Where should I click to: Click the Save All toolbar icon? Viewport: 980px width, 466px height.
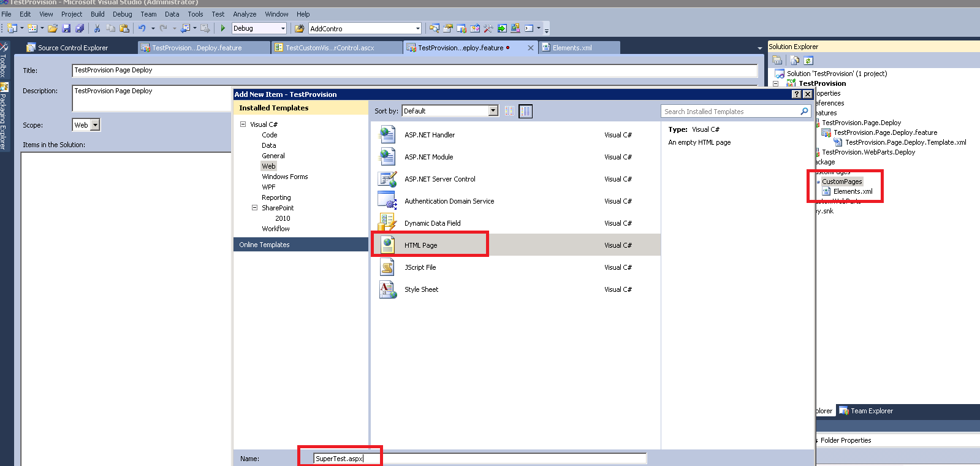[80, 28]
